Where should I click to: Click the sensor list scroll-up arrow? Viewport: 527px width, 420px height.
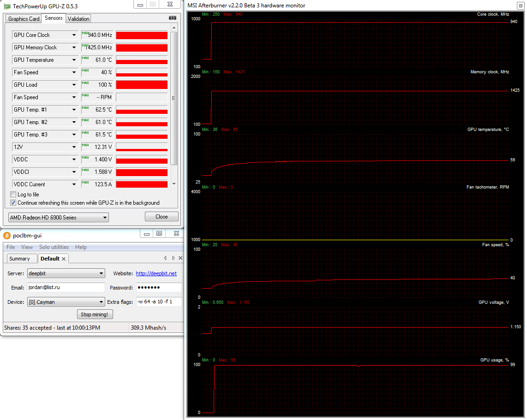click(174, 28)
